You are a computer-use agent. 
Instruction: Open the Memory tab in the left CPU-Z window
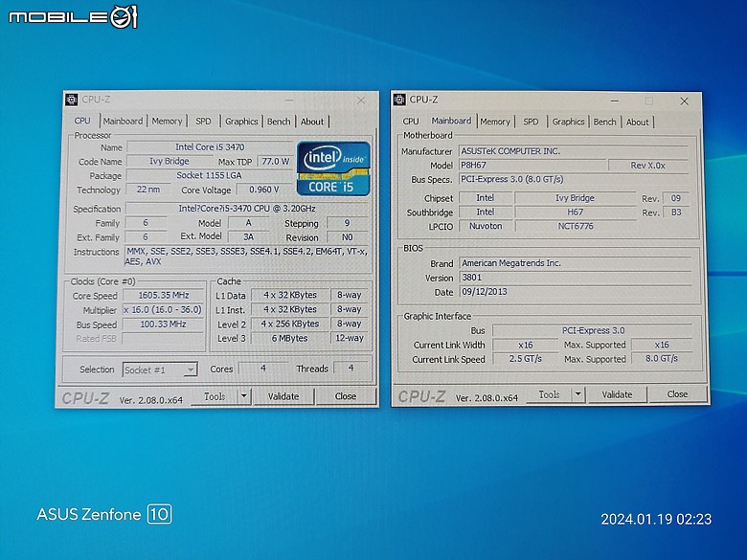(167, 121)
